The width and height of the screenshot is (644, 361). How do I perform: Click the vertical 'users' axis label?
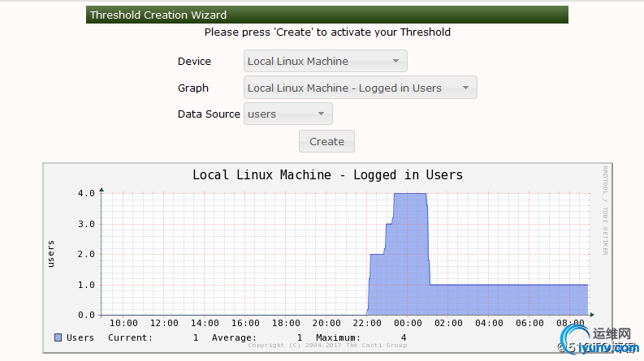click(x=51, y=254)
